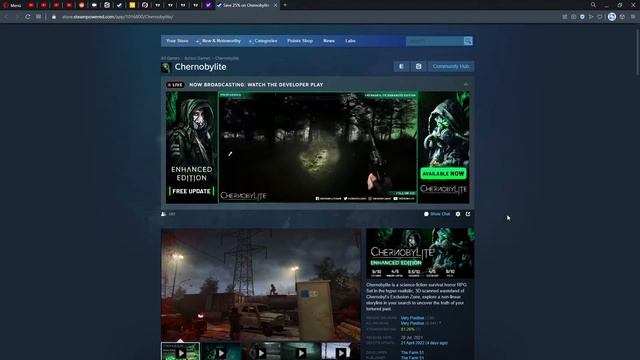The width and height of the screenshot is (640, 360).
Task: Click the Enhanced Edition Free Update banner
Action: [x=191, y=147]
